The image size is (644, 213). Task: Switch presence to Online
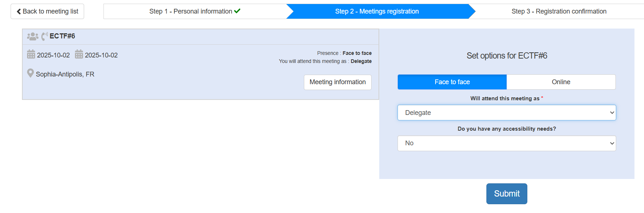(x=561, y=82)
